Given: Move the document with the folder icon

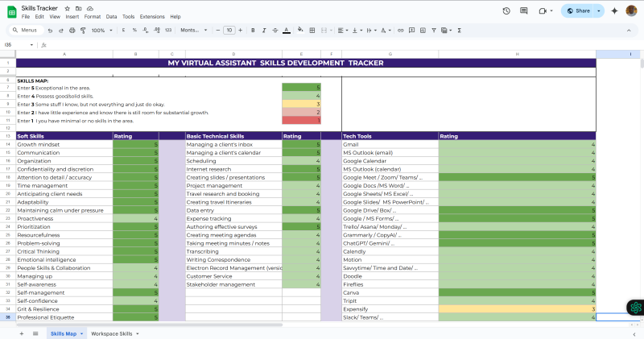Looking at the screenshot, I should click(78, 8).
